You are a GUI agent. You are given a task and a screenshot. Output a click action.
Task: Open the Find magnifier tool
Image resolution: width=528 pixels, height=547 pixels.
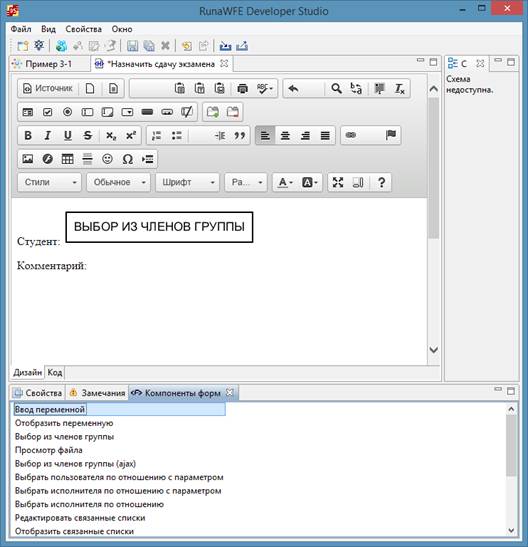click(x=336, y=89)
